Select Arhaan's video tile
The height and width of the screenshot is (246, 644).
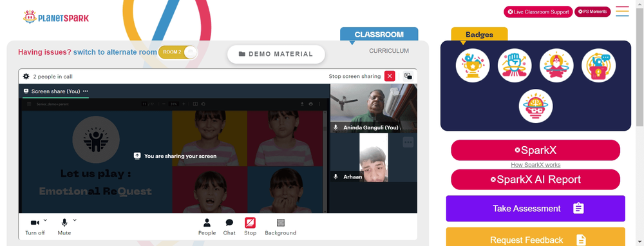[x=374, y=157]
